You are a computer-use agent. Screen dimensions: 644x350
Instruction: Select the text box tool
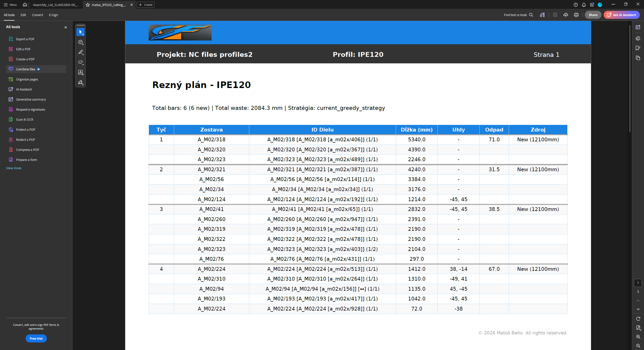click(80, 72)
